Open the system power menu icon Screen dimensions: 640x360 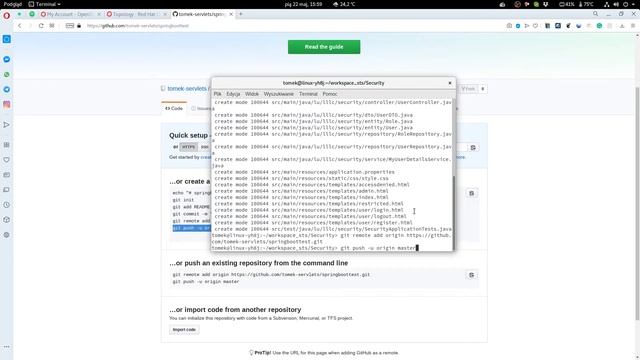[625, 4]
